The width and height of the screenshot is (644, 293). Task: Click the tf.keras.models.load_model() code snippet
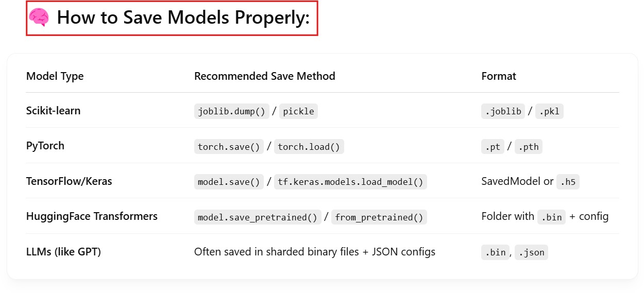(x=350, y=182)
